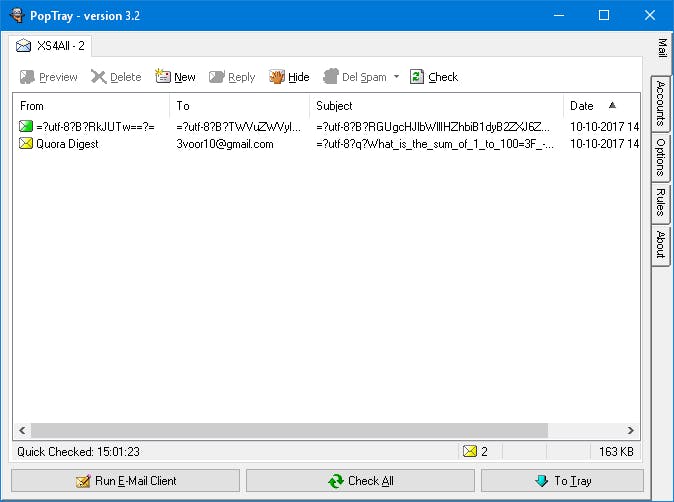Viewport: 674px width, 502px height.
Task: Open the Accounts side tab
Action: pos(661,103)
